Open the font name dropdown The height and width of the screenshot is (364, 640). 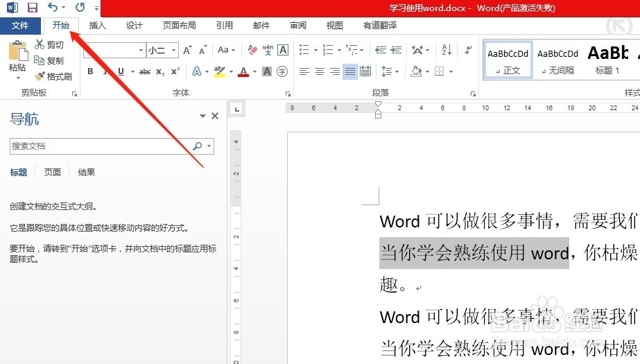pos(141,50)
